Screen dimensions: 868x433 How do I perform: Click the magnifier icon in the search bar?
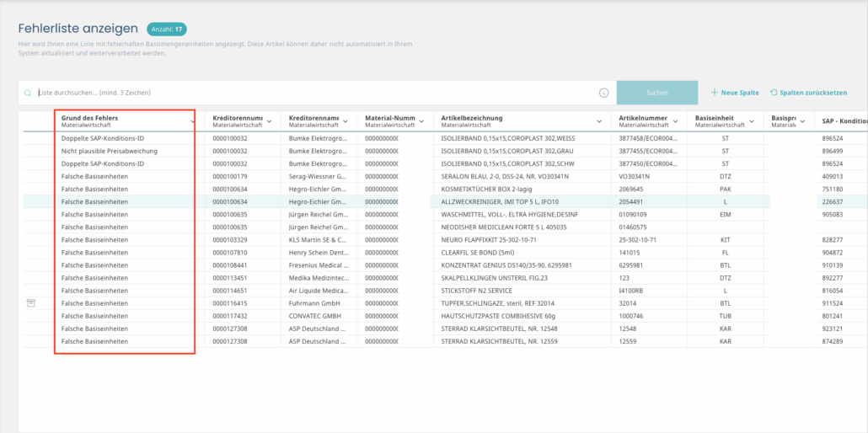(28, 93)
